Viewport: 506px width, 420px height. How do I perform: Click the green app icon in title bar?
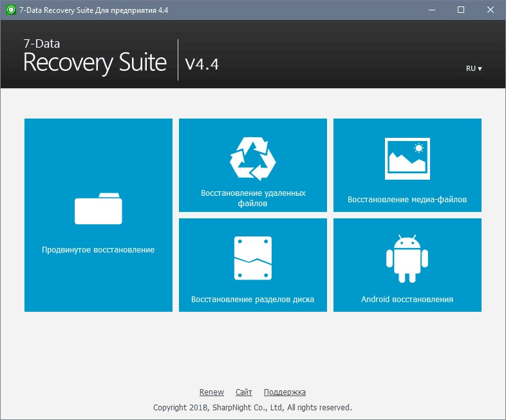[x=11, y=10]
